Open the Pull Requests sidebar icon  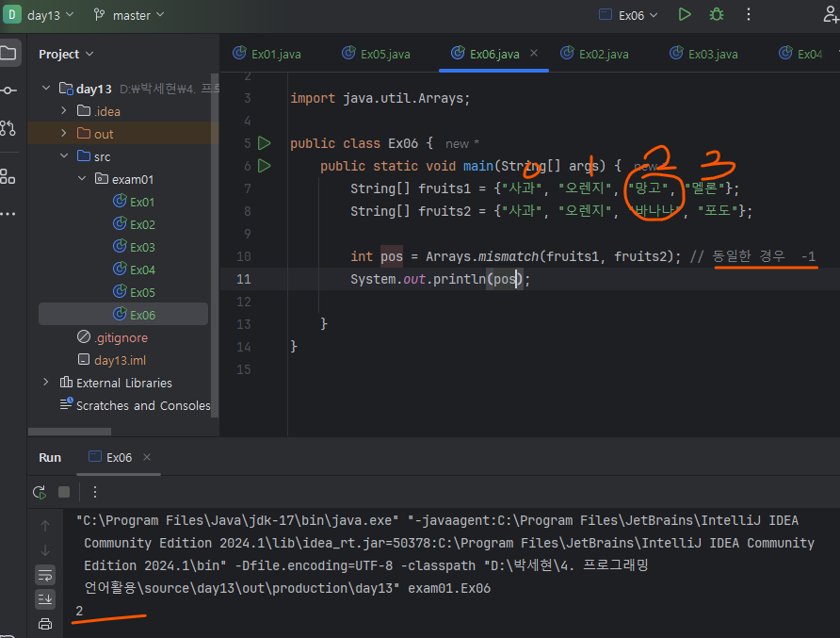(x=8, y=128)
